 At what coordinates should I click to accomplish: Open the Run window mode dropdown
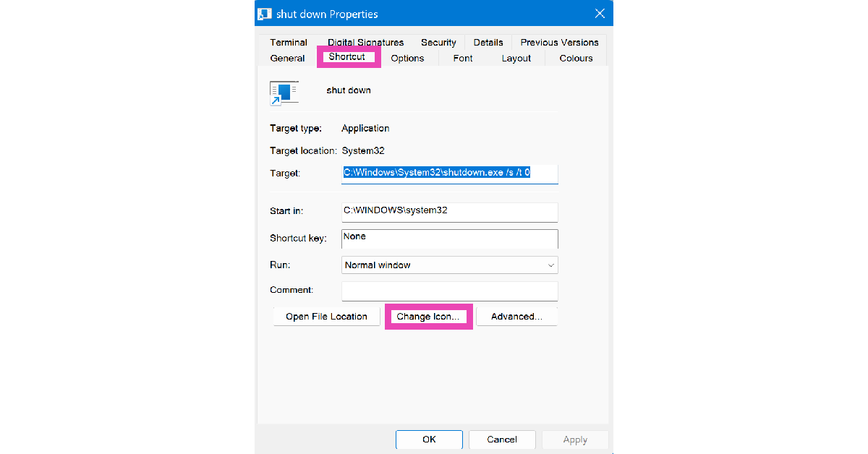point(449,265)
